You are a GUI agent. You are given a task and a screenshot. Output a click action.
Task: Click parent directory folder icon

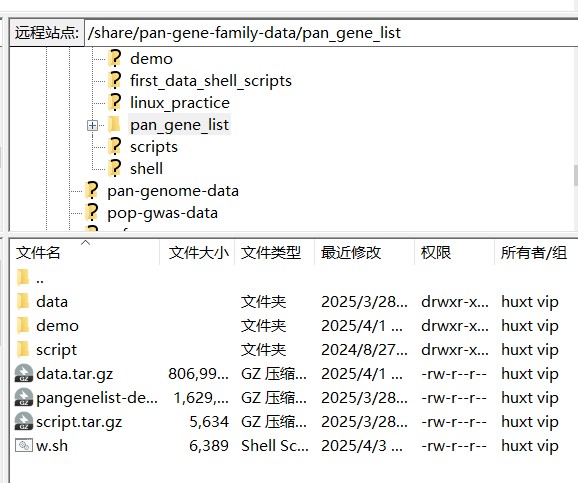point(23,277)
